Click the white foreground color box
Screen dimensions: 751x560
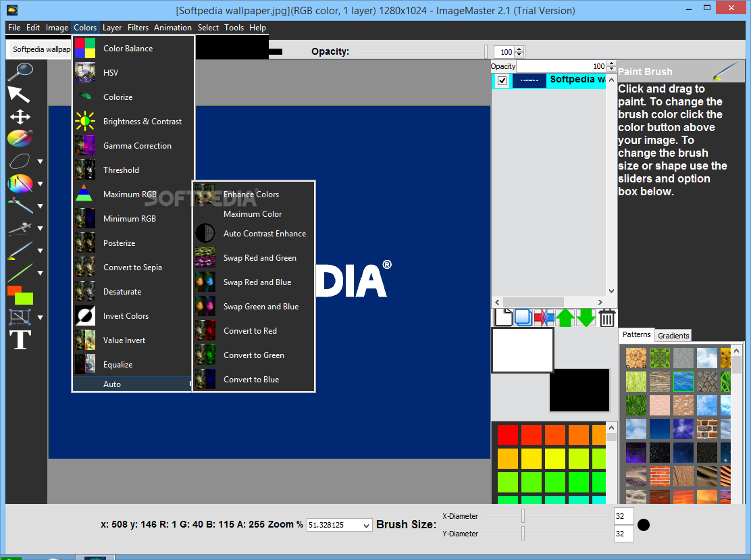(523, 350)
